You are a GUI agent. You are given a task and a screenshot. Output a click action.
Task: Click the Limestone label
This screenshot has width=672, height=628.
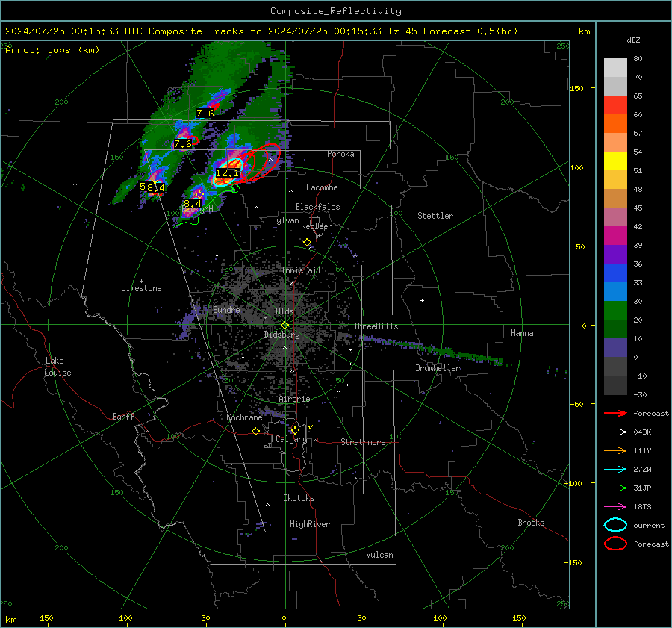point(141,288)
